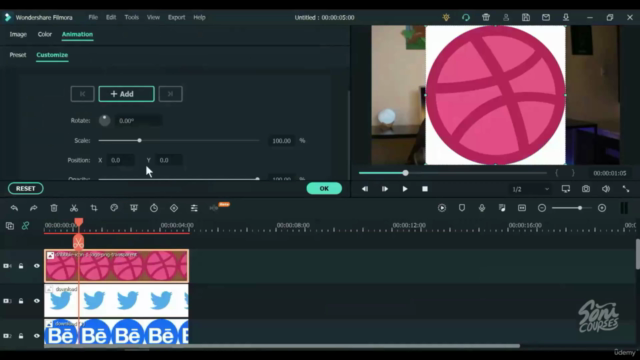640x360 pixels.
Task: Click the user account icon
Action: 506,18
